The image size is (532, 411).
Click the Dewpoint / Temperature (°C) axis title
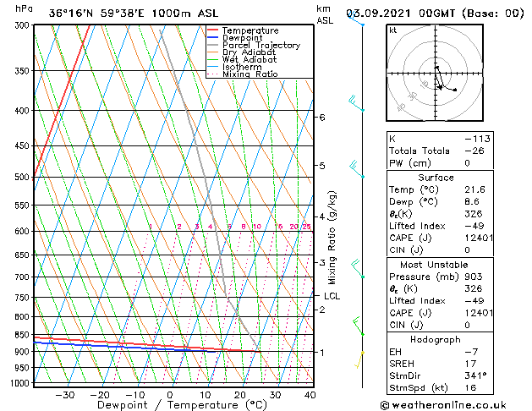point(182,405)
